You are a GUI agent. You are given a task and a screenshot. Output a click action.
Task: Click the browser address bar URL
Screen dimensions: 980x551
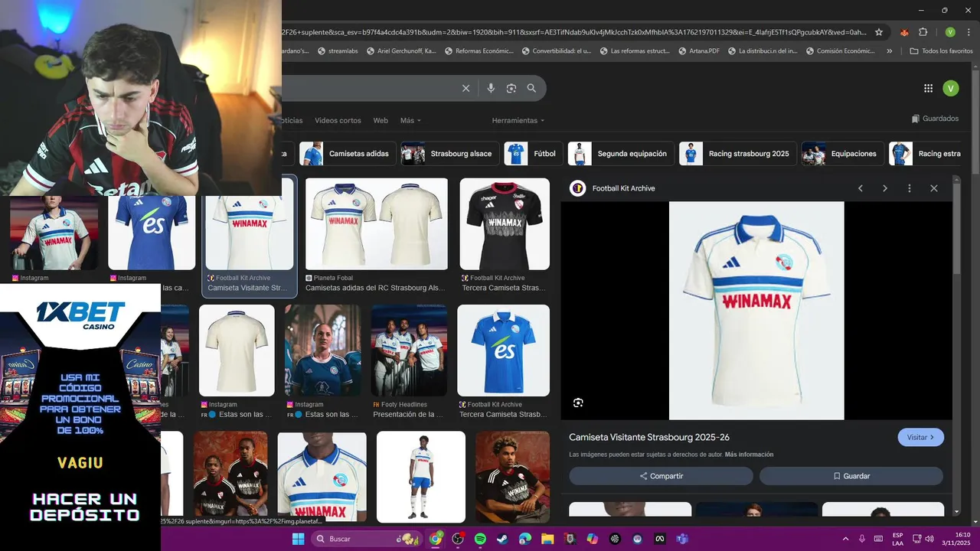click(574, 32)
